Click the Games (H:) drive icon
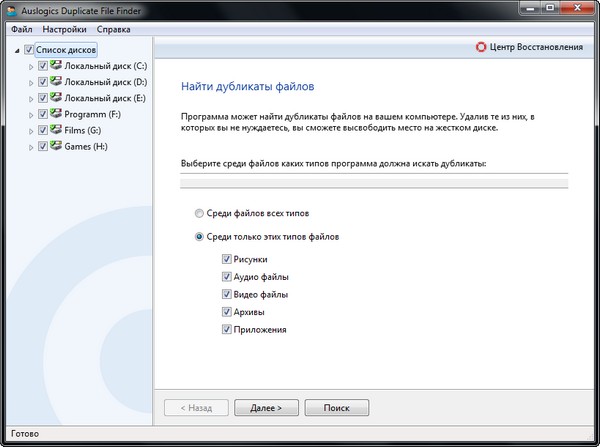 56,146
